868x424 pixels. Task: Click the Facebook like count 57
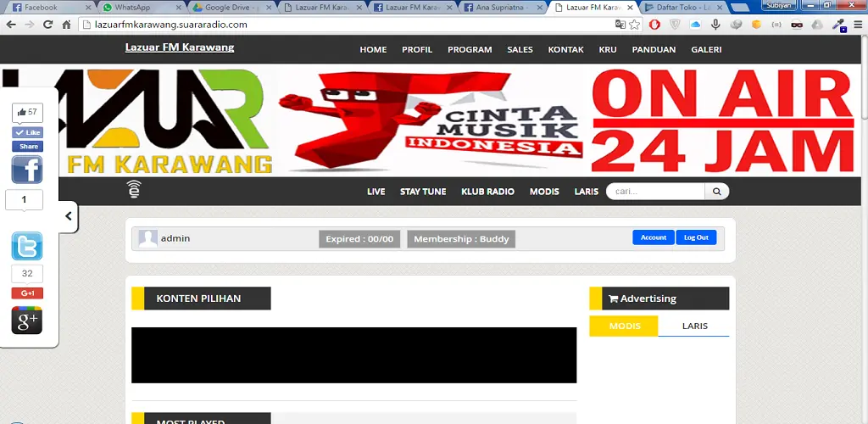point(27,113)
